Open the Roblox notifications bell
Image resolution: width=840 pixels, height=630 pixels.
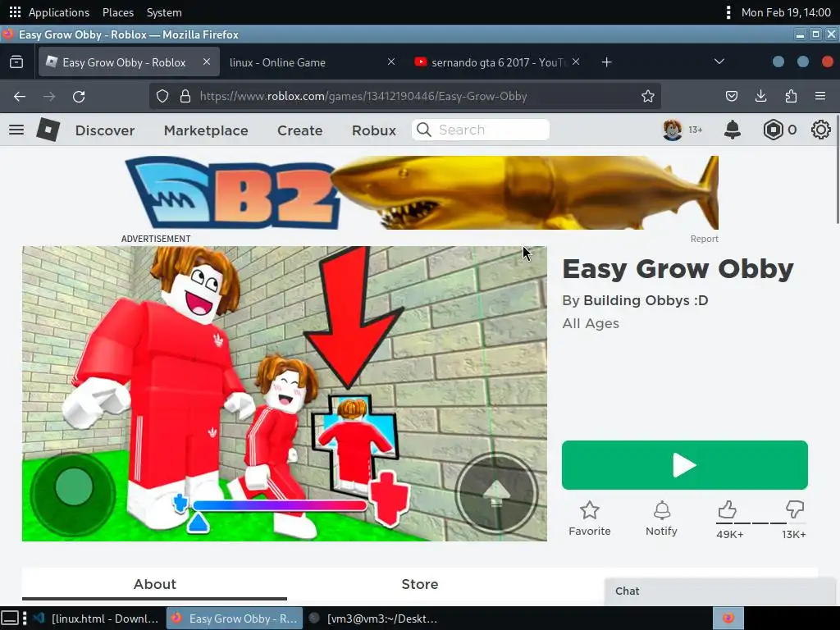(x=732, y=130)
